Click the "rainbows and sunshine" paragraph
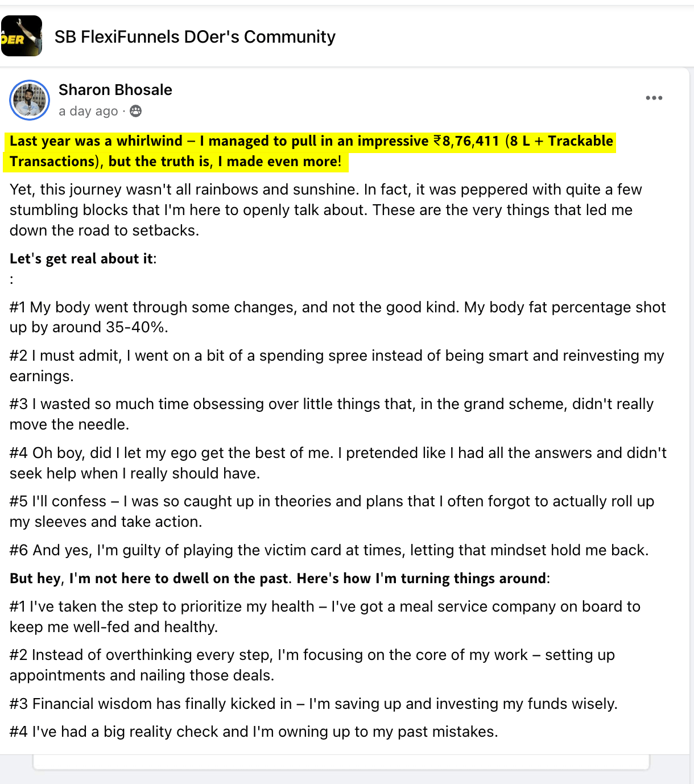 tap(325, 209)
